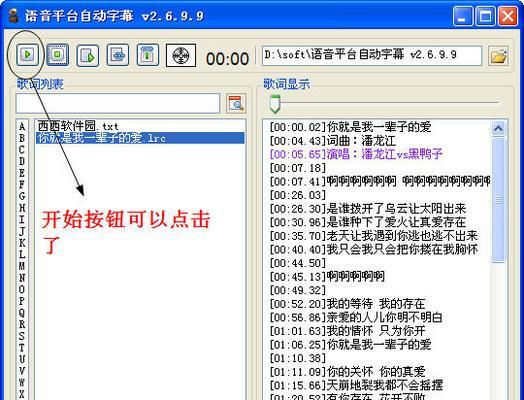Click the film reel icon button

(181, 55)
